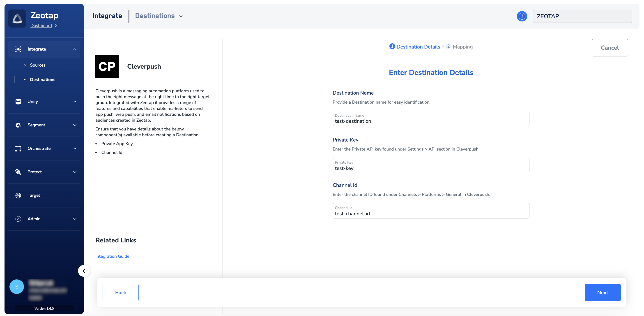This screenshot has height=316, width=644.
Task: Expand the Unify chevron
Action: pos(75,101)
